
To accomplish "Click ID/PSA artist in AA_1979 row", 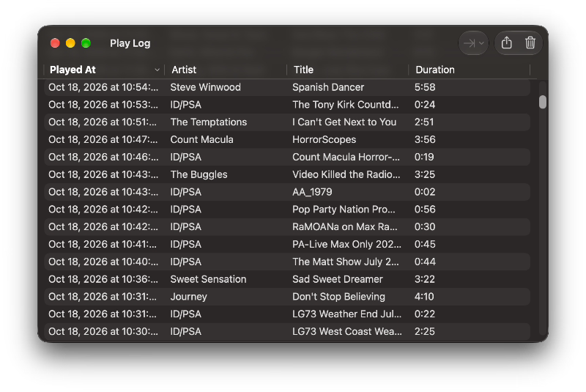I will click(x=186, y=192).
